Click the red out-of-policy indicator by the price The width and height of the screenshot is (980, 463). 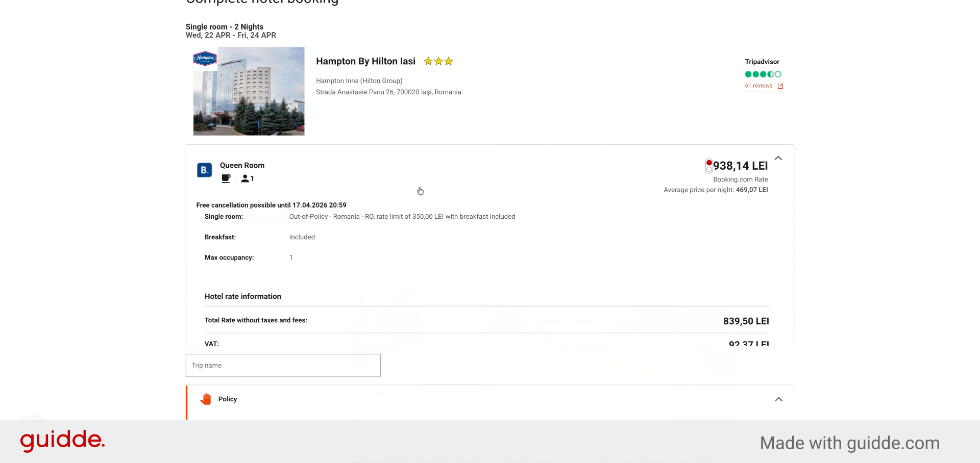click(x=709, y=163)
